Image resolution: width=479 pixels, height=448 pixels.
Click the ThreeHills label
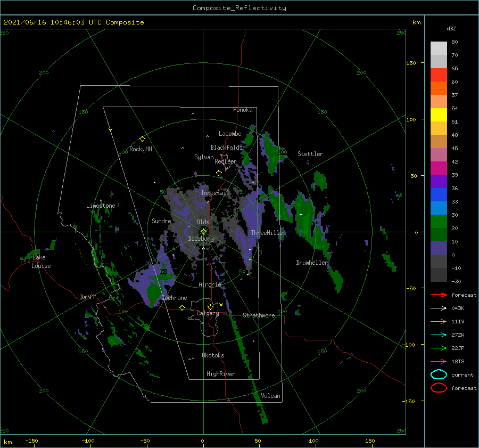tap(267, 233)
